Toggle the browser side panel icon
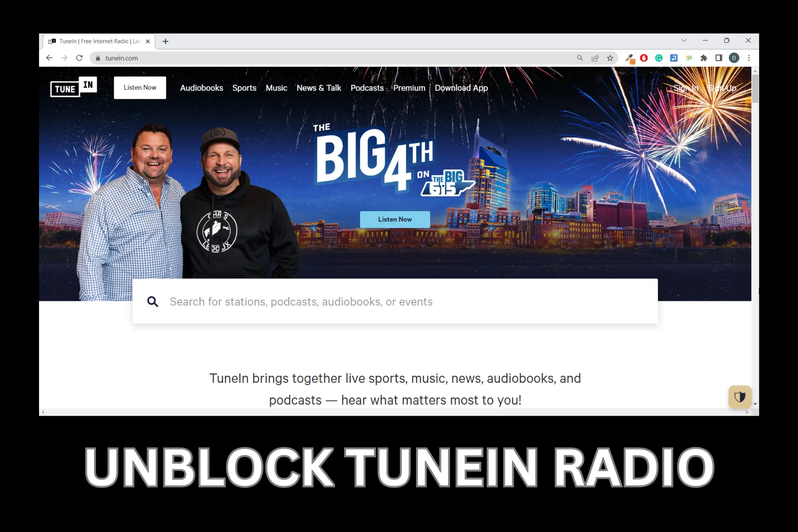Image resolution: width=798 pixels, height=532 pixels. pos(719,58)
